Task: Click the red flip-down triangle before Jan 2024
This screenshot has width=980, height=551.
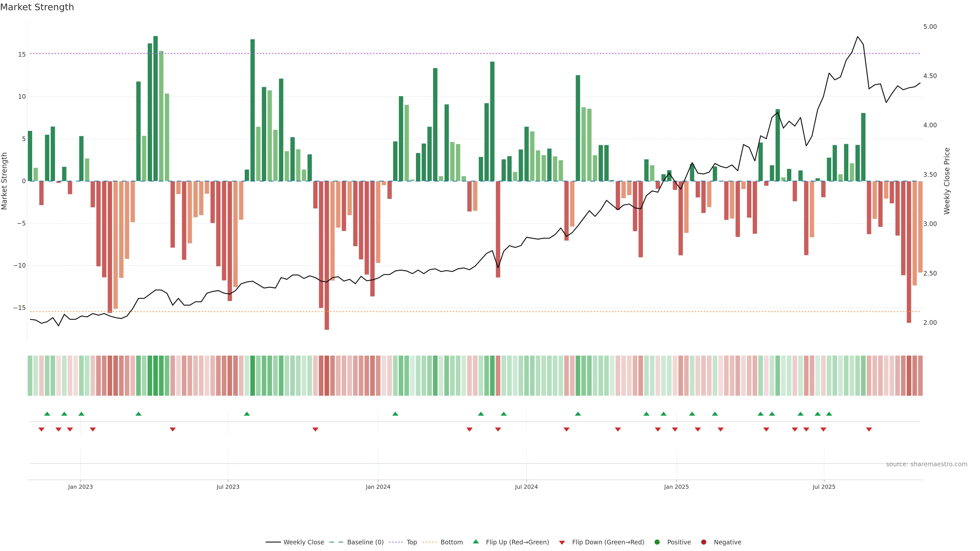Action: (315, 429)
